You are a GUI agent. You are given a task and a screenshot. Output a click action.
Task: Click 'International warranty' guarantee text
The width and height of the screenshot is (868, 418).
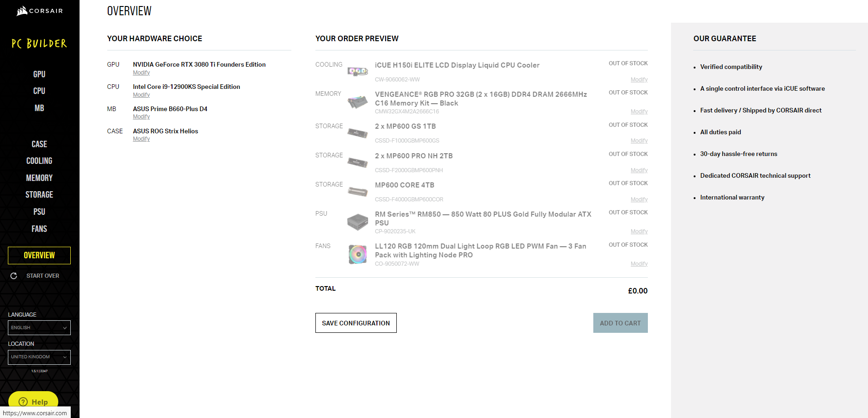pos(732,197)
